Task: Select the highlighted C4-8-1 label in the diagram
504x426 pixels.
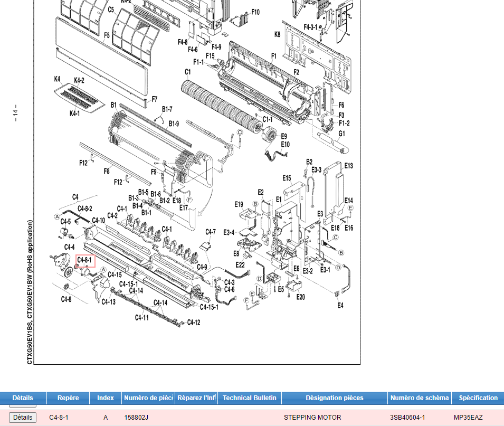Action: 85,260
